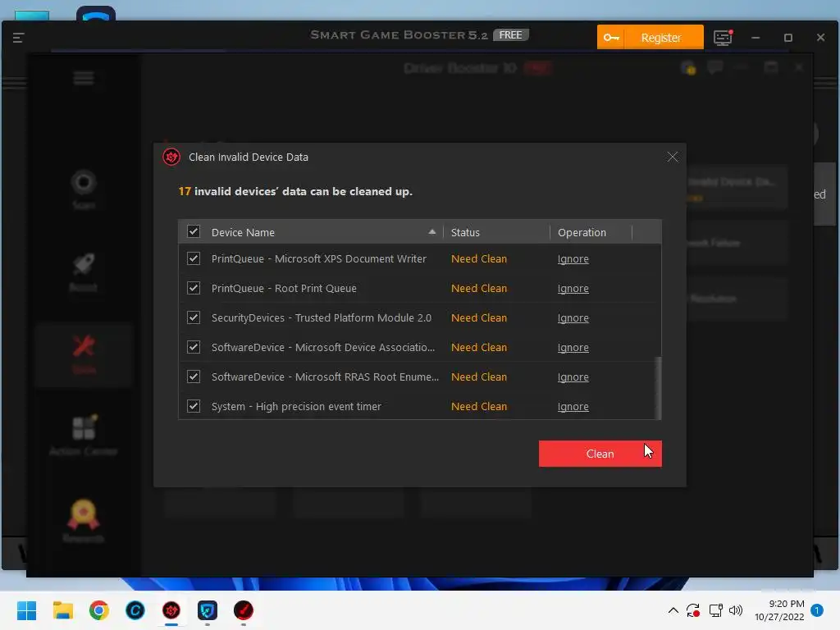Uncheck PrintQueue Root Print Queue
The height and width of the screenshot is (630, 840).
coord(194,288)
